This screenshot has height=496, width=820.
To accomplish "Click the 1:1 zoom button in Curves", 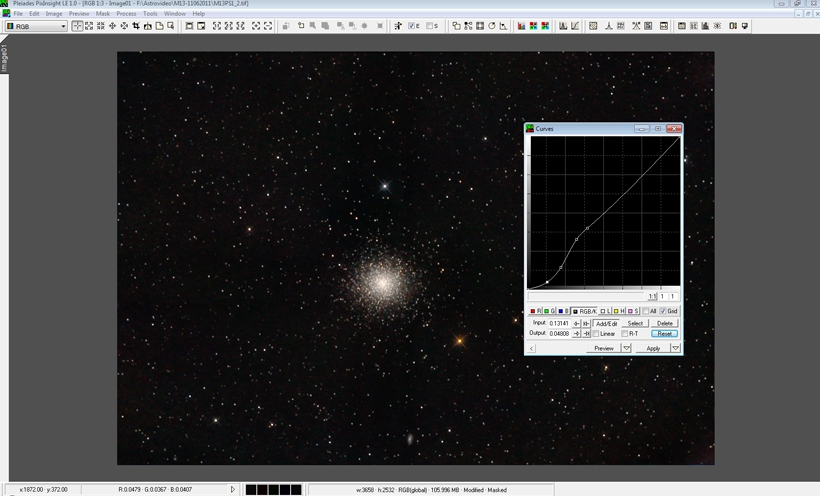I will [x=652, y=296].
